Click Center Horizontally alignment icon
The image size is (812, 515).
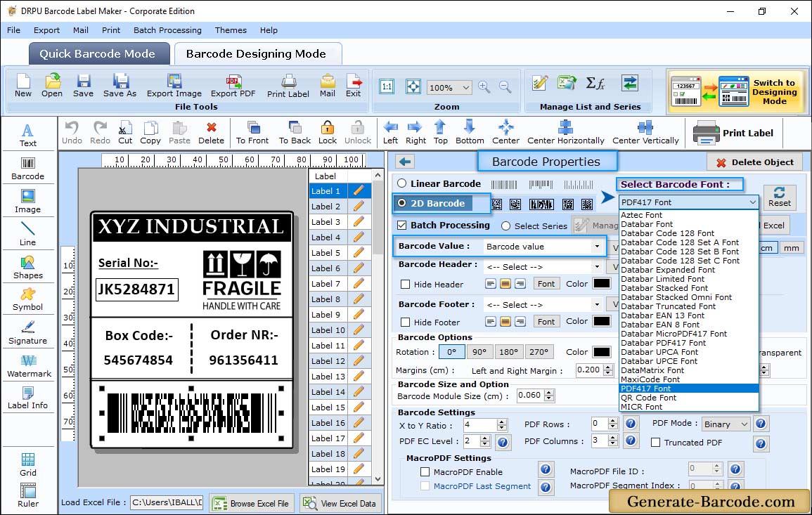(565, 133)
